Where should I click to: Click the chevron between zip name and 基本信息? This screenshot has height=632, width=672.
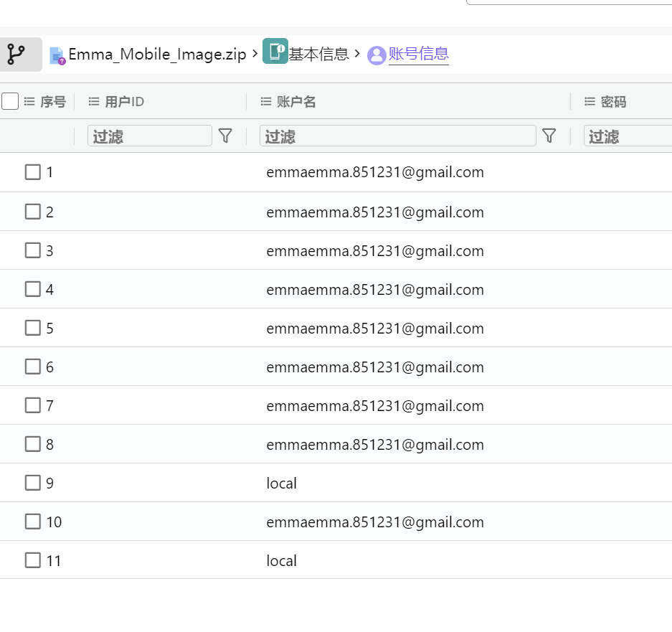pyautogui.click(x=255, y=54)
